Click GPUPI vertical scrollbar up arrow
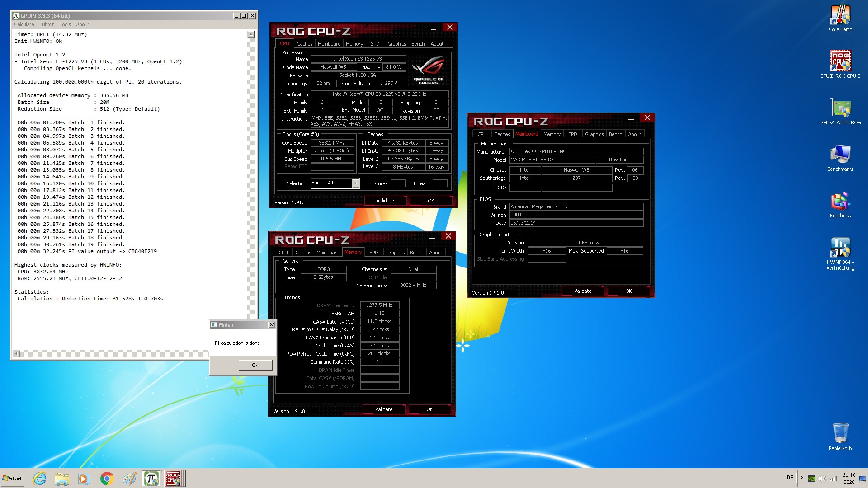Screen dimensions: 868x488 tap(251, 34)
